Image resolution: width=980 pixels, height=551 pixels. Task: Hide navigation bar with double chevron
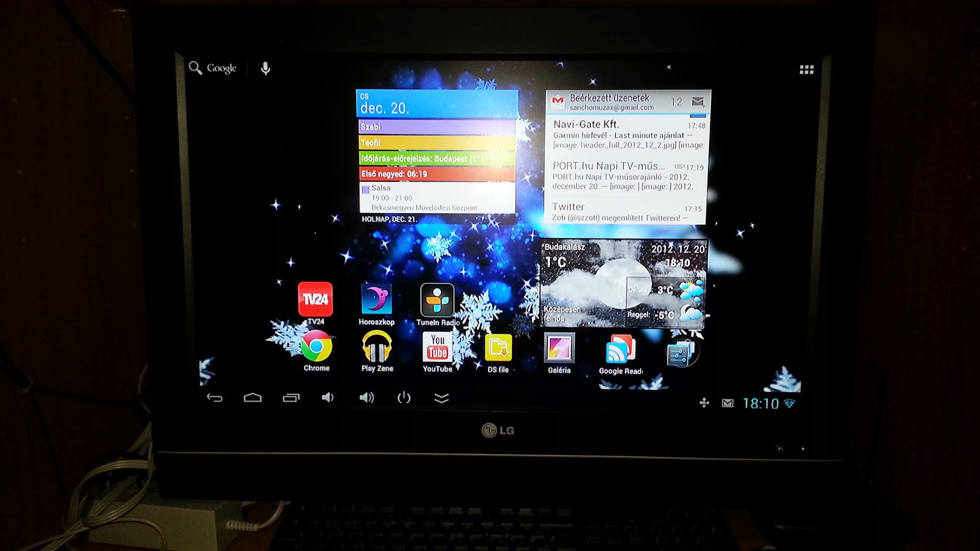(441, 398)
